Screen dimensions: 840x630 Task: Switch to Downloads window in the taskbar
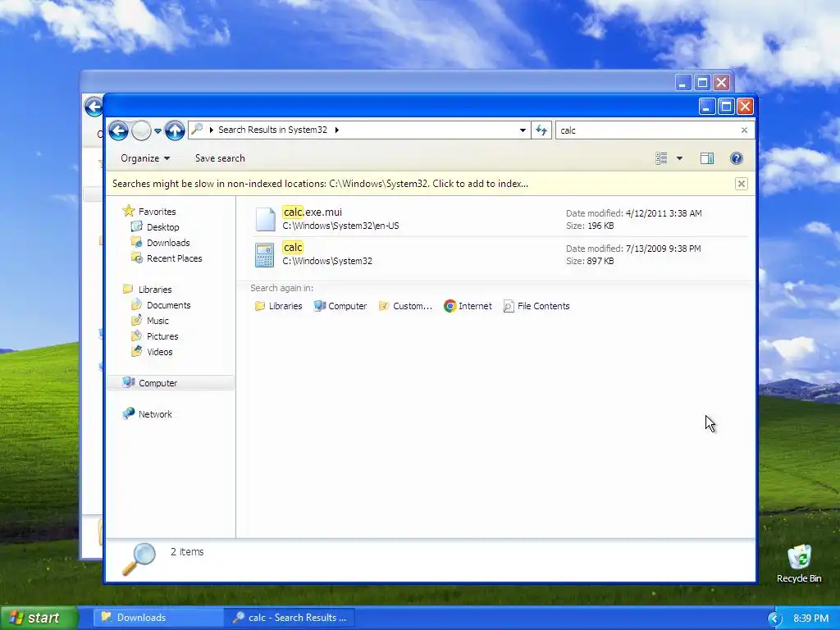159,618
